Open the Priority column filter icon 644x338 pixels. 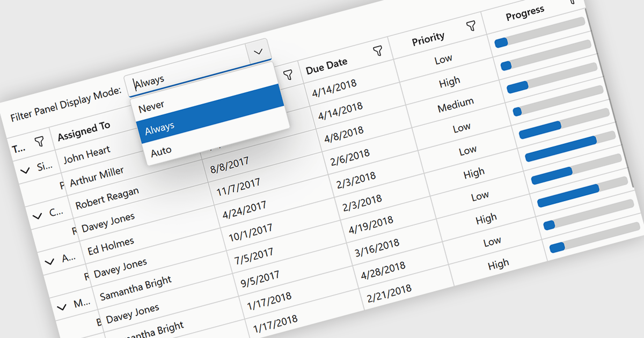click(471, 25)
